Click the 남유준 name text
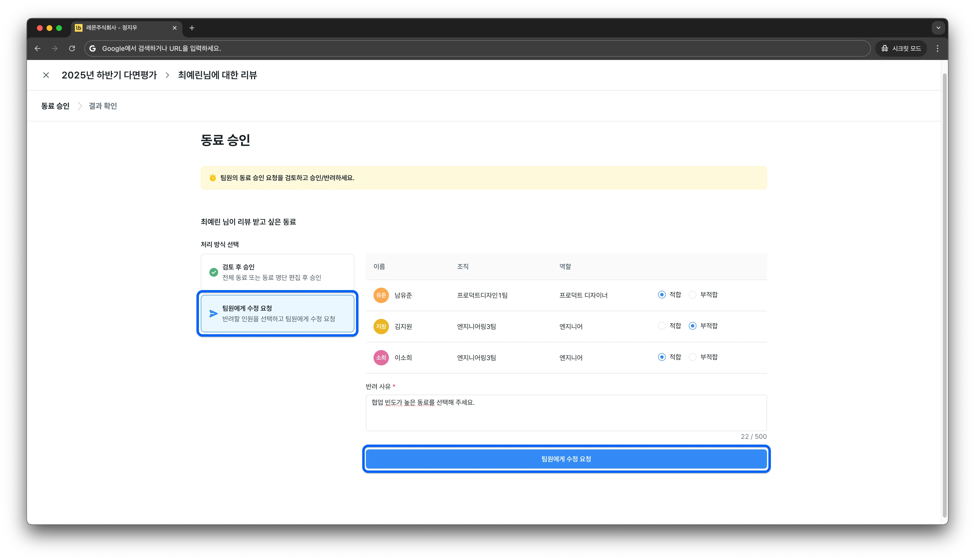The image size is (975, 560). click(x=403, y=295)
